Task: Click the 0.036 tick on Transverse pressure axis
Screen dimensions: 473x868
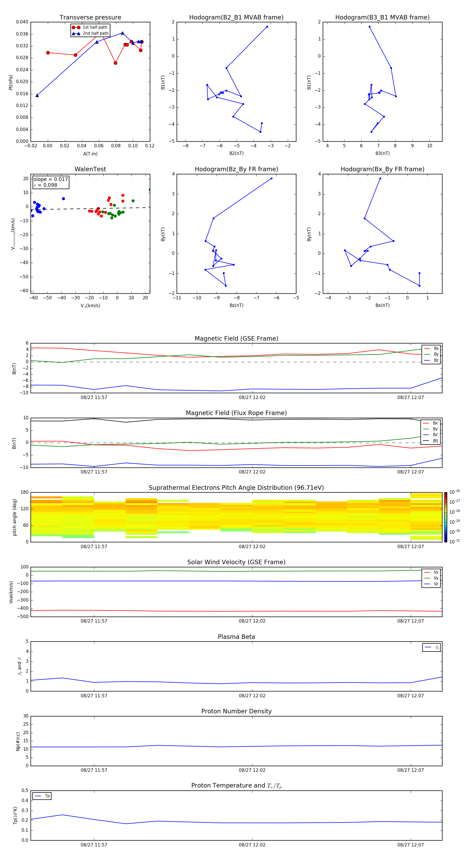Action: click(22, 34)
